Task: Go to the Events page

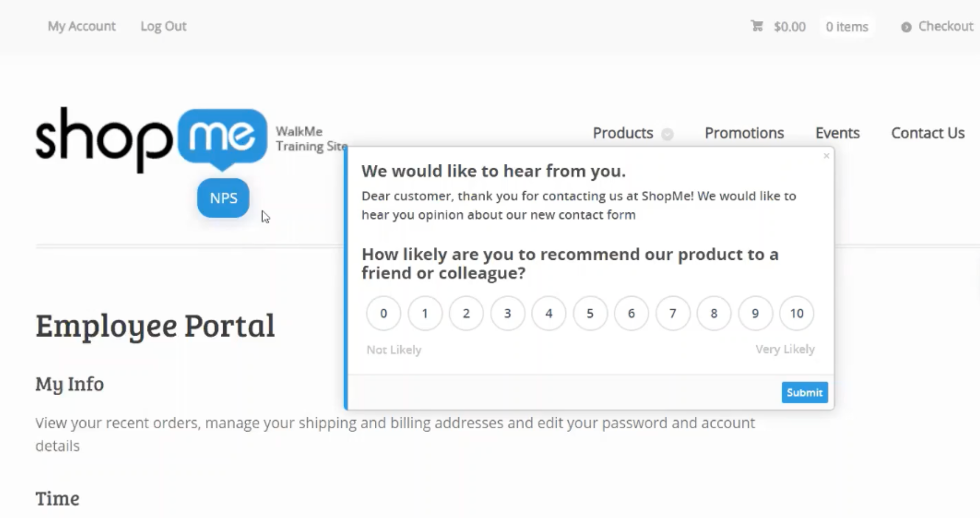Action: click(x=837, y=133)
